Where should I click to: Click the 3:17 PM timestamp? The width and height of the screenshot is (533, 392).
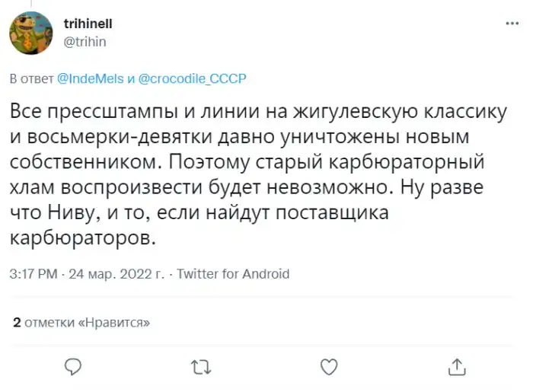[x=34, y=274]
